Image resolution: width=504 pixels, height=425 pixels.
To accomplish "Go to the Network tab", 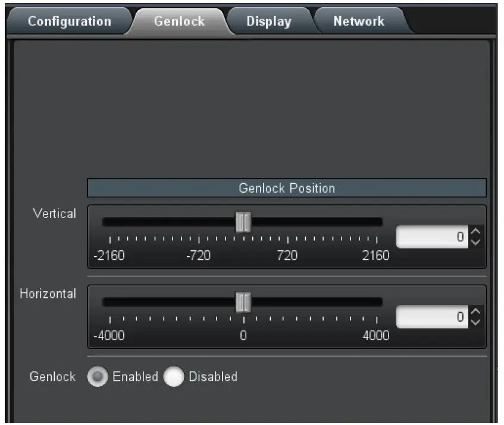I will pyautogui.click(x=359, y=21).
